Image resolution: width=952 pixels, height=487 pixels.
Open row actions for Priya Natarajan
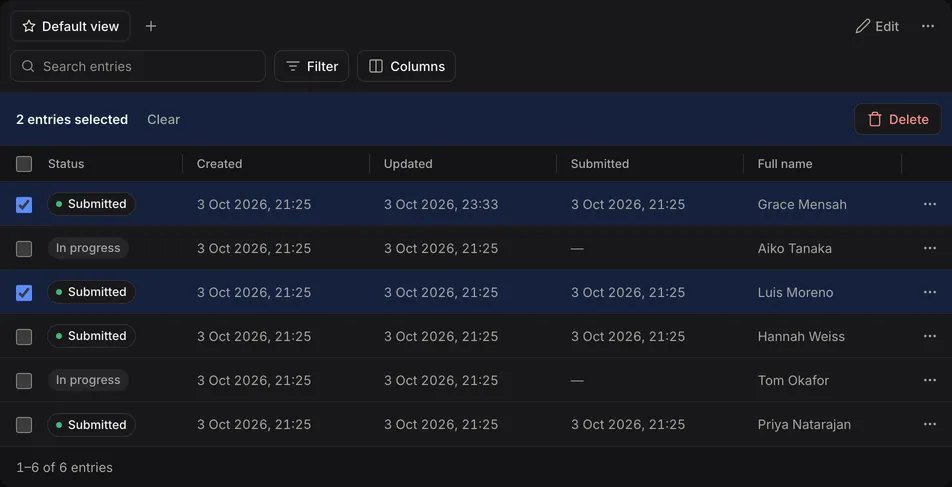point(930,424)
